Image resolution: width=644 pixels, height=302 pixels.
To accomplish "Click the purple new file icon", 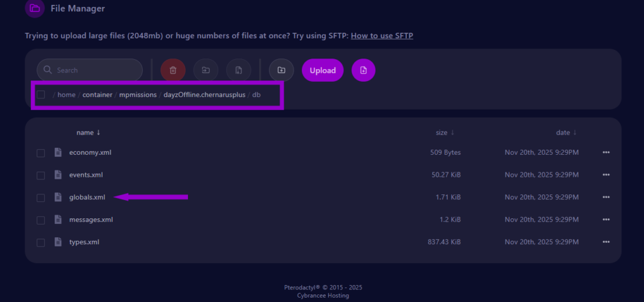I will (363, 70).
